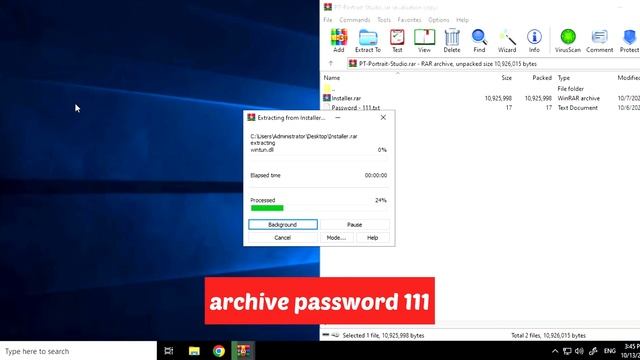Sort by the Size column header
Image resolution: width=640 pixels, height=360 pixels.
tap(507, 78)
